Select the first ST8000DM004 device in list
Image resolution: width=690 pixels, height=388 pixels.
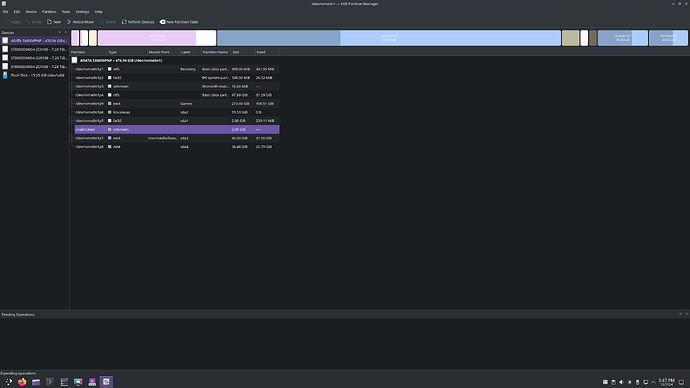coord(34,49)
